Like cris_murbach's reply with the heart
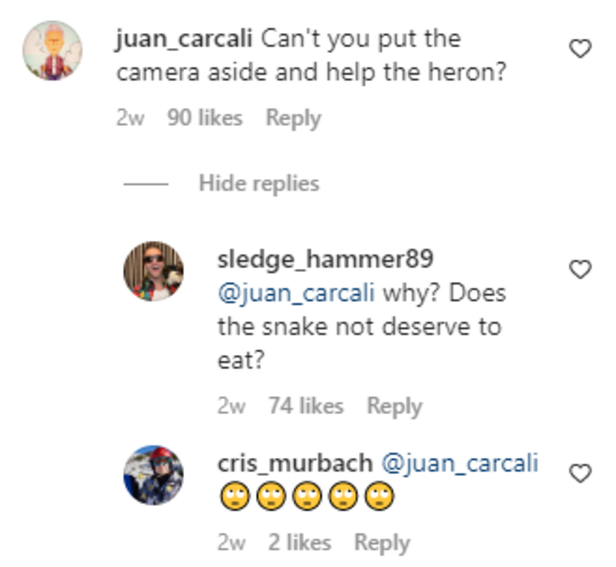Screen dimensions: 616x567 pos(580,473)
